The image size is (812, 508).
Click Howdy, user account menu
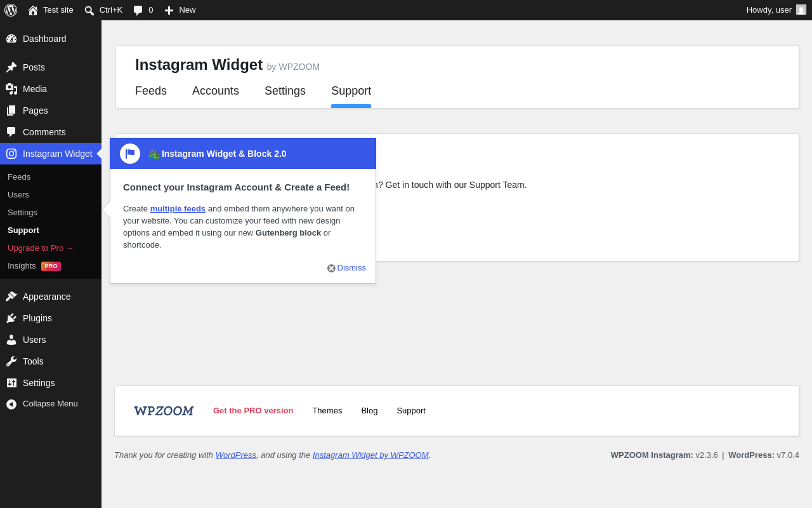click(776, 10)
